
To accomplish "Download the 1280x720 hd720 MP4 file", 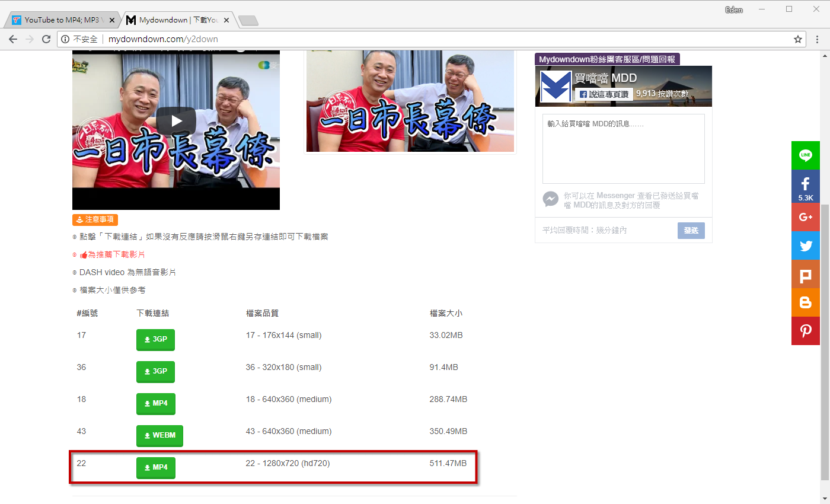I will pos(156,468).
